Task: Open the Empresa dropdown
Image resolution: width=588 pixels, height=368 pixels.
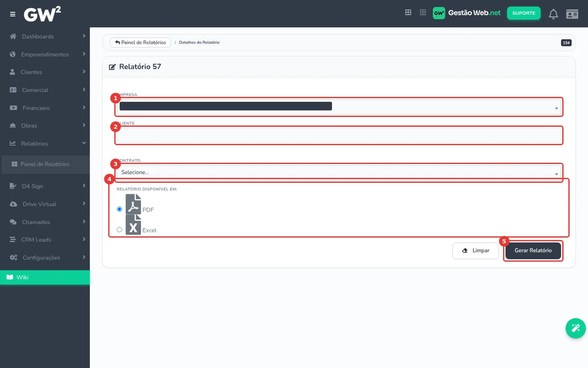Action: 339,107
